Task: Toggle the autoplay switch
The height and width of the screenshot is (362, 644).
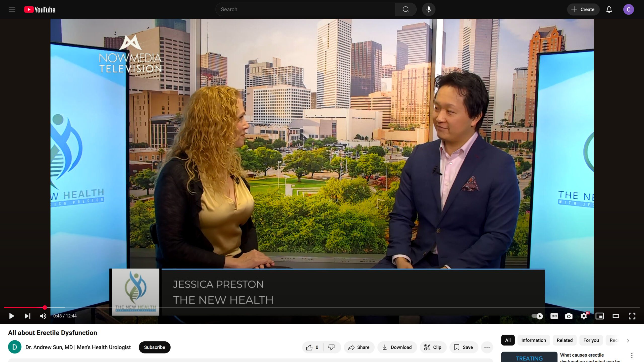Action: [537, 316]
